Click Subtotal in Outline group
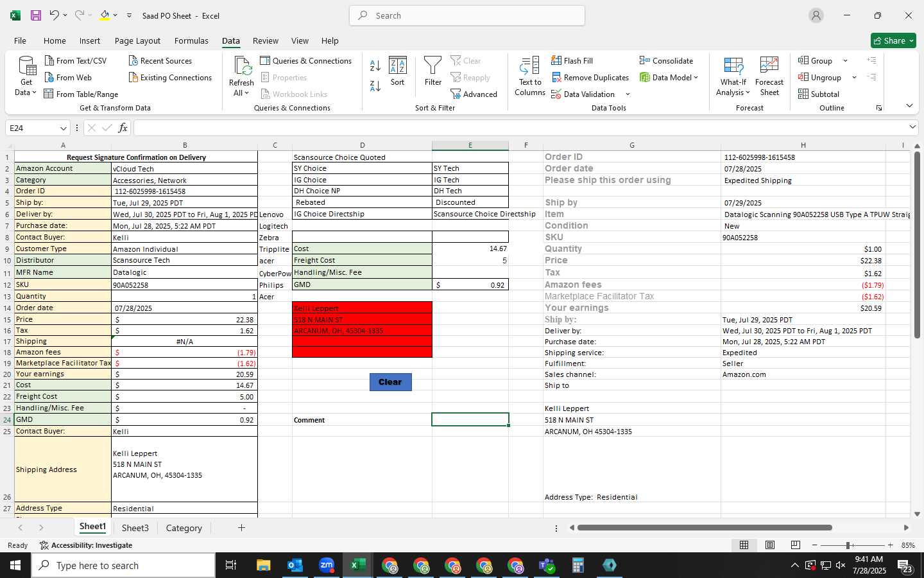 tap(818, 94)
